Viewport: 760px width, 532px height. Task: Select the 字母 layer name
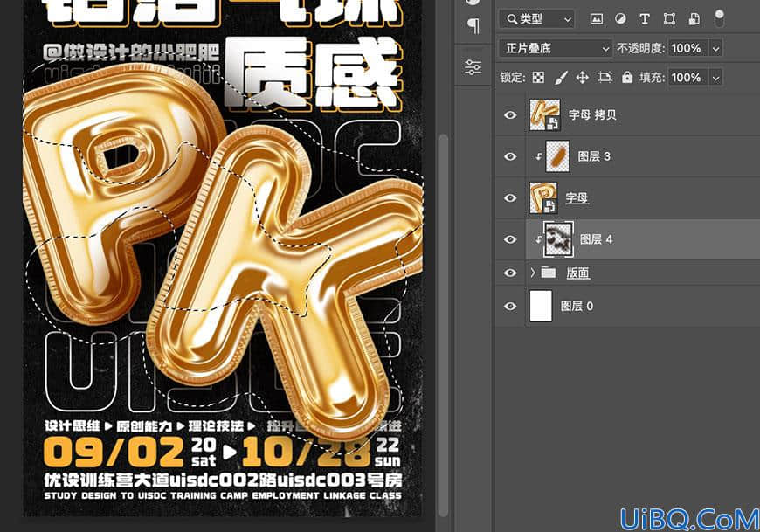pos(577,198)
